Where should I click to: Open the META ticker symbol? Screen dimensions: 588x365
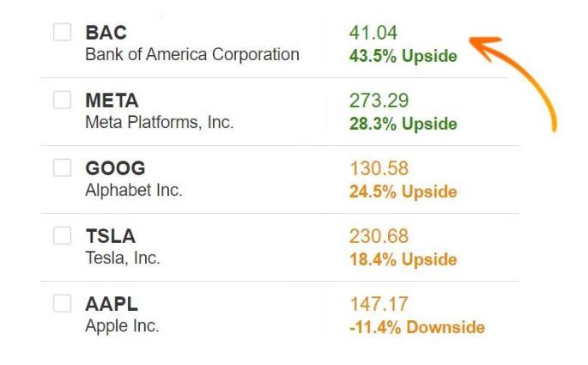click(x=112, y=100)
